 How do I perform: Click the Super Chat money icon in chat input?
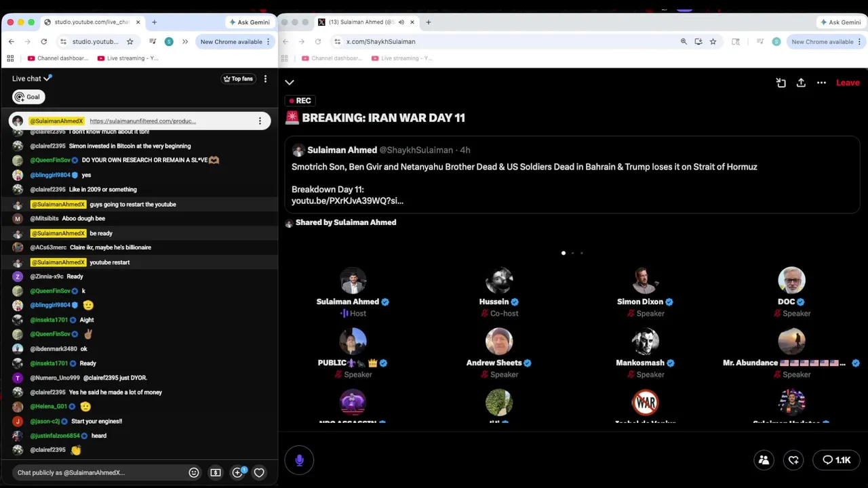point(216,472)
